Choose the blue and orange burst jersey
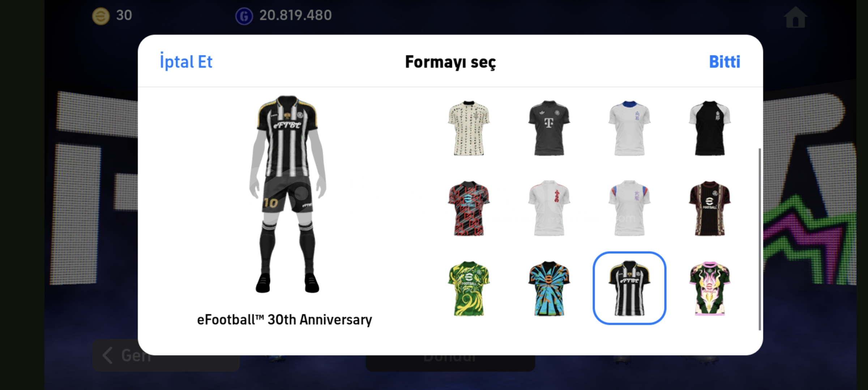The width and height of the screenshot is (868, 390). click(x=549, y=289)
